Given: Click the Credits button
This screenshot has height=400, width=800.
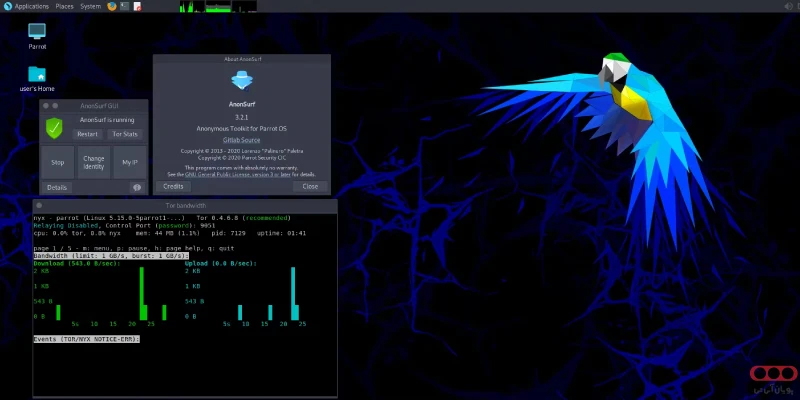Looking at the screenshot, I should point(173,187).
